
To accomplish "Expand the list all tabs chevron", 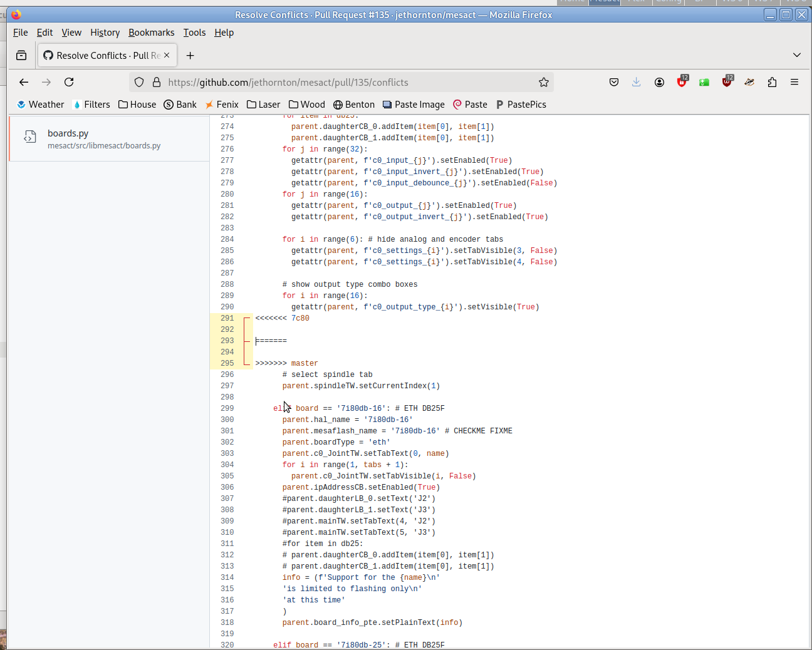I will tap(797, 55).
